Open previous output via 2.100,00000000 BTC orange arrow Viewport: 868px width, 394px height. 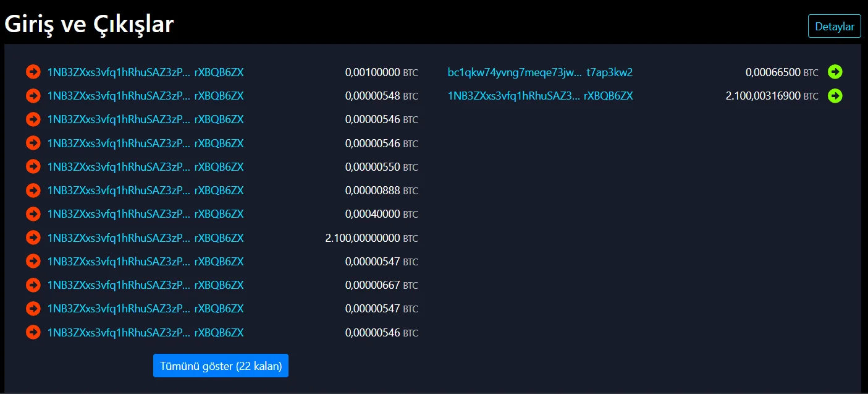(33, 238)
